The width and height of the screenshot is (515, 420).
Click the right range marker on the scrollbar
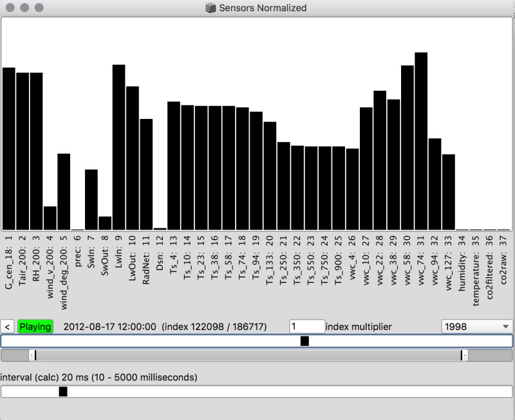462,354
